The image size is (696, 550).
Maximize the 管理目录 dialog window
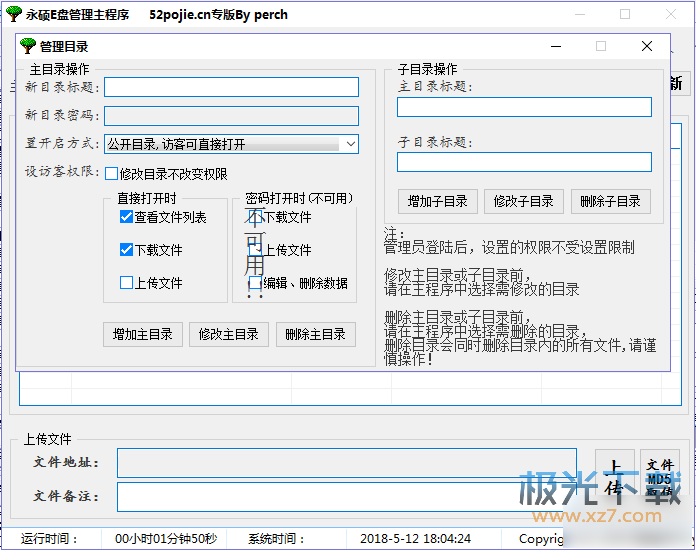601,46
